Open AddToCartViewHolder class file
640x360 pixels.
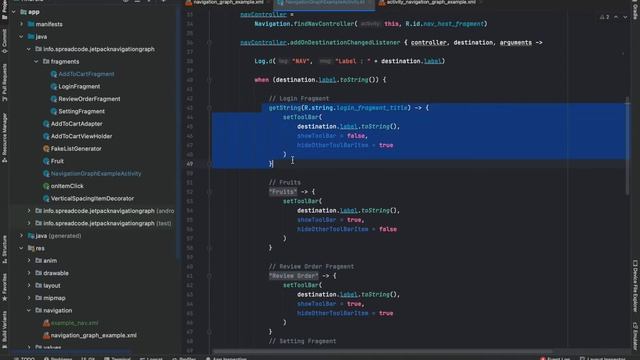[81, 136]
